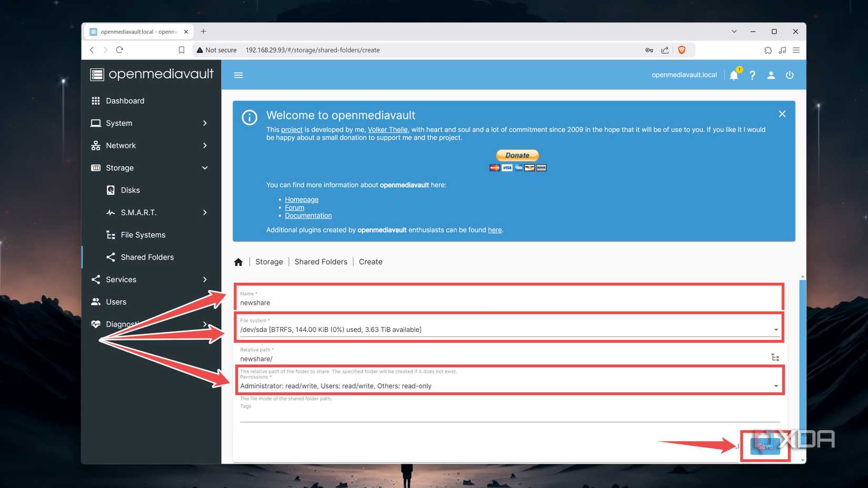Click the PayPal Donate button
This screenshot has width=868, height=488.
pos(518,155)
